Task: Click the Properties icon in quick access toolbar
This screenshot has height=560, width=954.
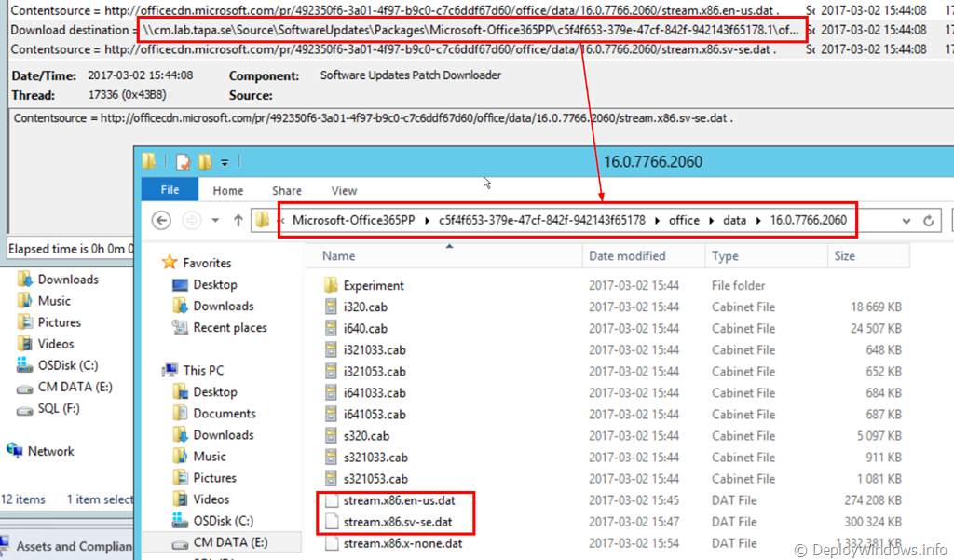Action: (184, 162)
